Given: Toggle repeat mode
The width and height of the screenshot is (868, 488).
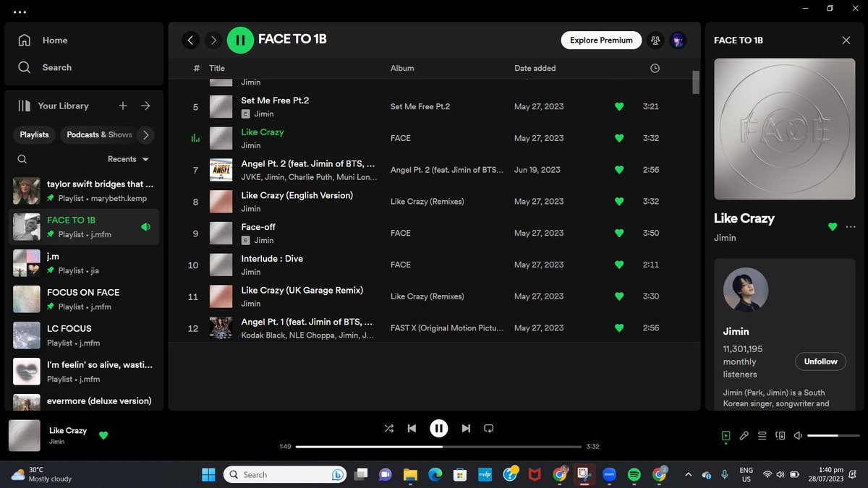Looking at the screenshot, I should click(488, 428).
